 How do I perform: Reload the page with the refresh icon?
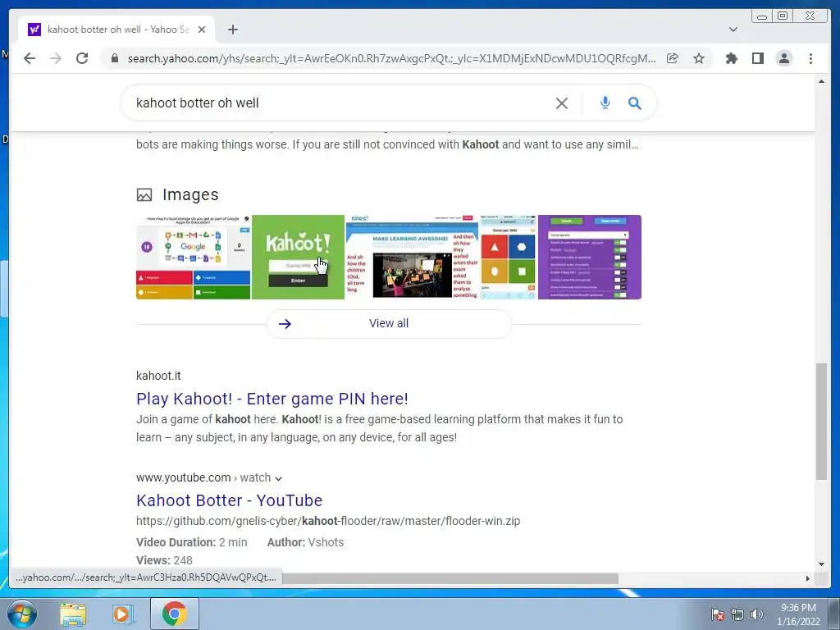82,58
